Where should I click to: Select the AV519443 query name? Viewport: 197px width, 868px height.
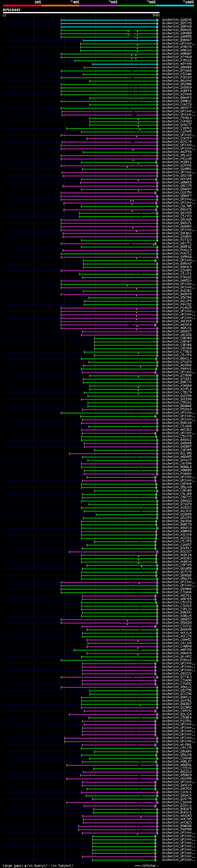click(11, 10)
